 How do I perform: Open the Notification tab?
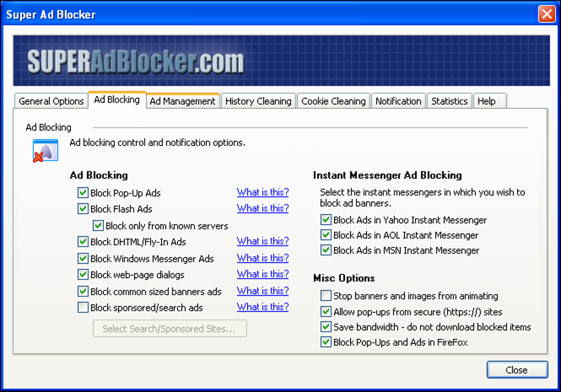[398, 101]
